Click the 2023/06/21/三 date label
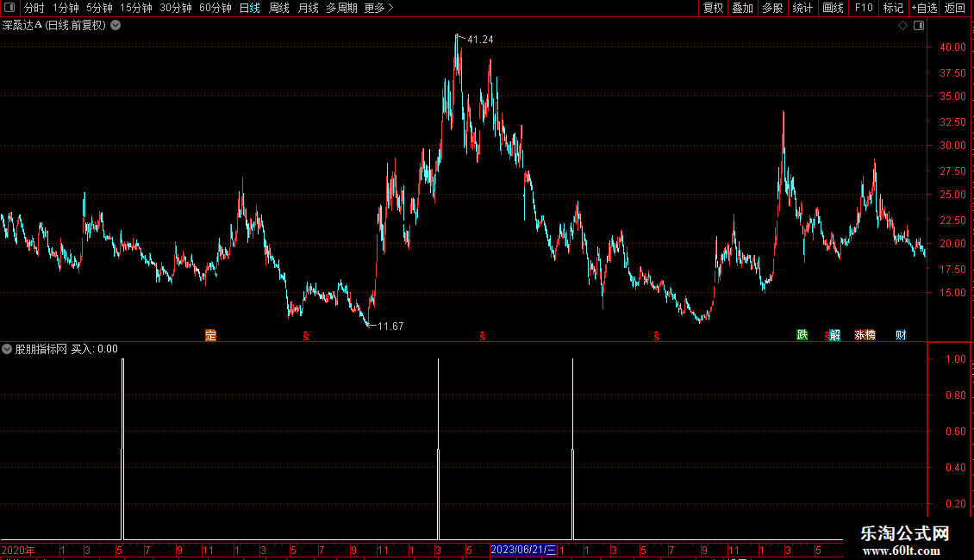 click(x=523, y=550)
